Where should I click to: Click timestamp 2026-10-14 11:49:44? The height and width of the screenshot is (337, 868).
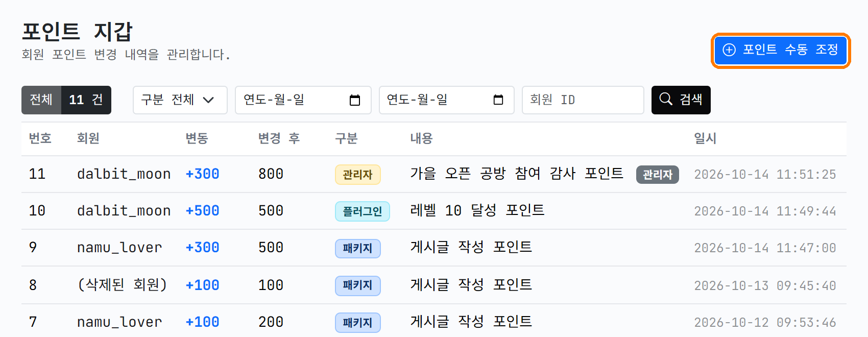765,211
